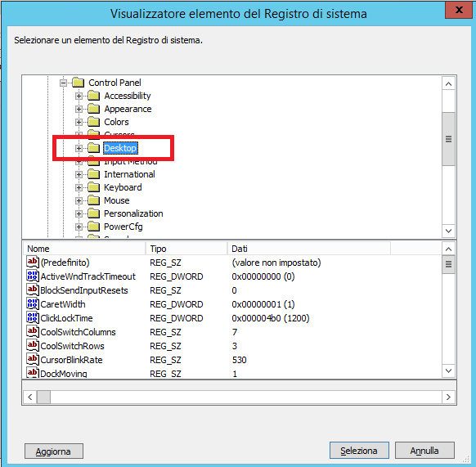Click the Personalization folder icon
476x467 pixels.
click(x=93, y=213)
